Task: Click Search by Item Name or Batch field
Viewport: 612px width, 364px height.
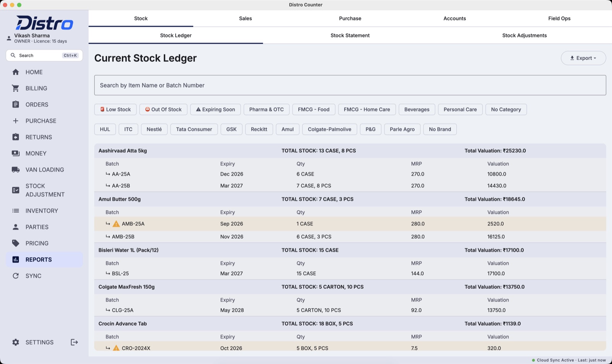Action: coord(350,85)
